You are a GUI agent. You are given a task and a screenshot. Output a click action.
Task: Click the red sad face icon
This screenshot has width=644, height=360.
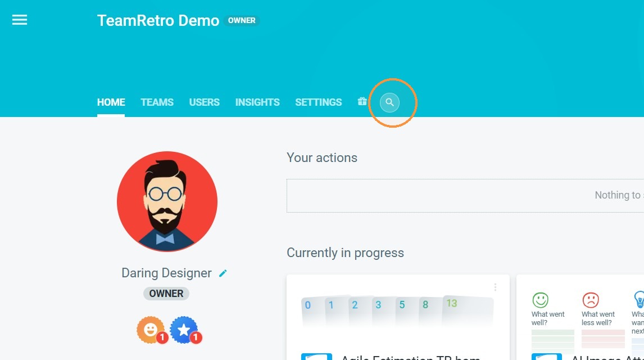click(591, 300)
